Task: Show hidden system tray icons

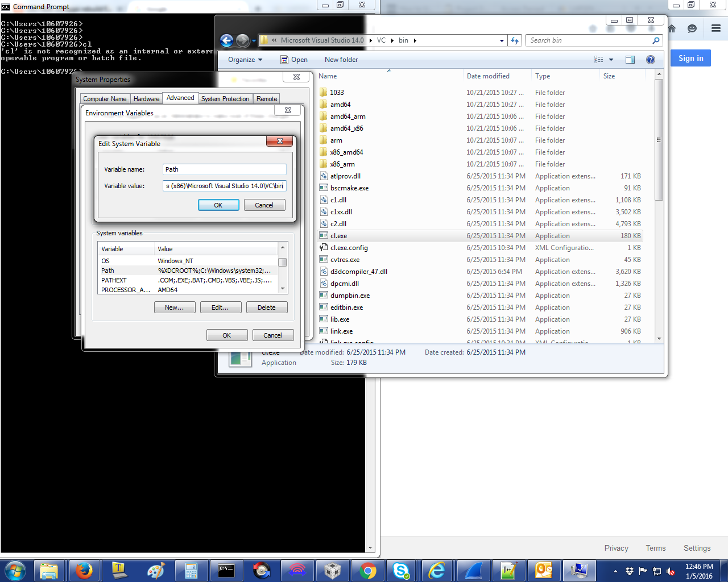Action: click(615, 571)
